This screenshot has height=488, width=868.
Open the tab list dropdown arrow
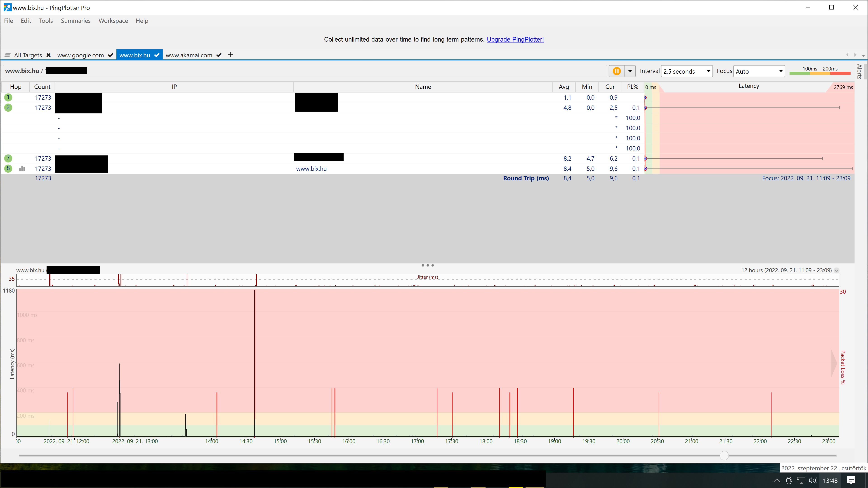pyautogui.click(x=863, y=55)
